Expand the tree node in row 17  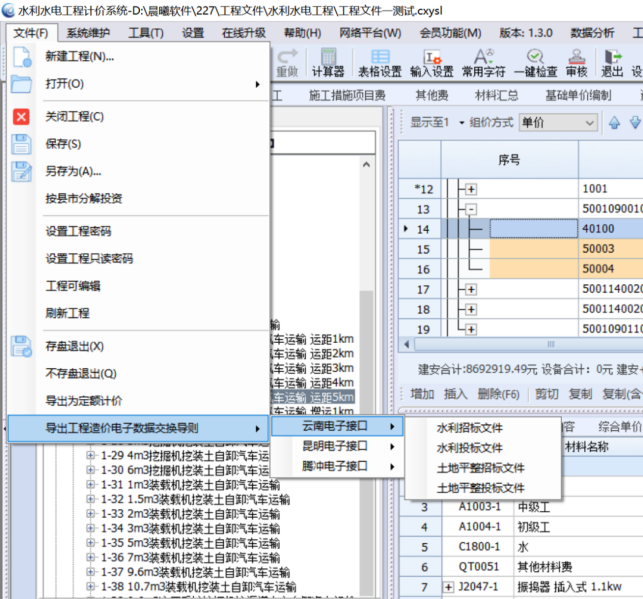pos(470,289)
